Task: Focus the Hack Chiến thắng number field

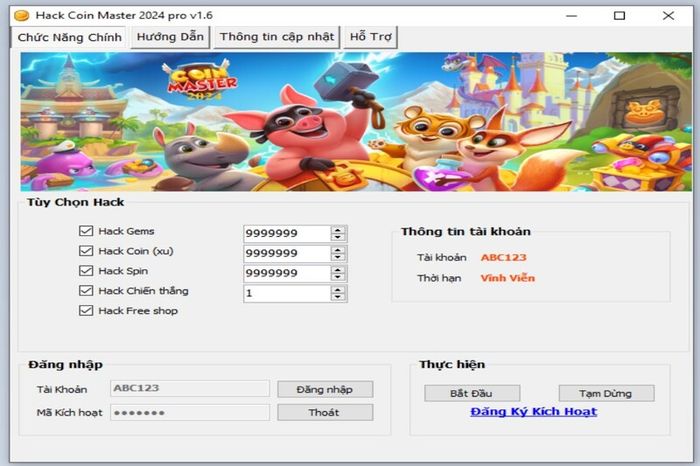Action: [287, 293]
